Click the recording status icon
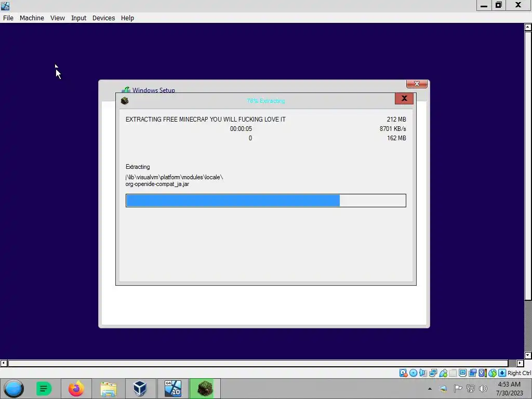This screenshot has width=532, height=399. click(472, 373)
